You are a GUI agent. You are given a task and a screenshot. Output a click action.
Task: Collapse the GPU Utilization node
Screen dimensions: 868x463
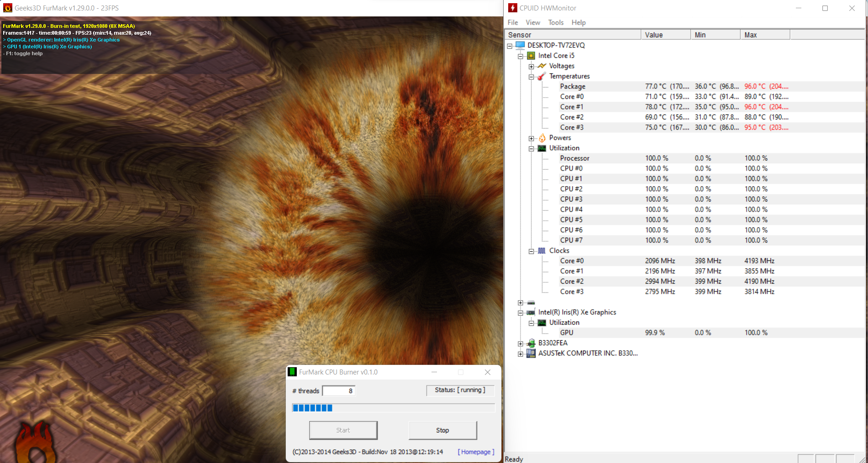[x=531, y=323]
